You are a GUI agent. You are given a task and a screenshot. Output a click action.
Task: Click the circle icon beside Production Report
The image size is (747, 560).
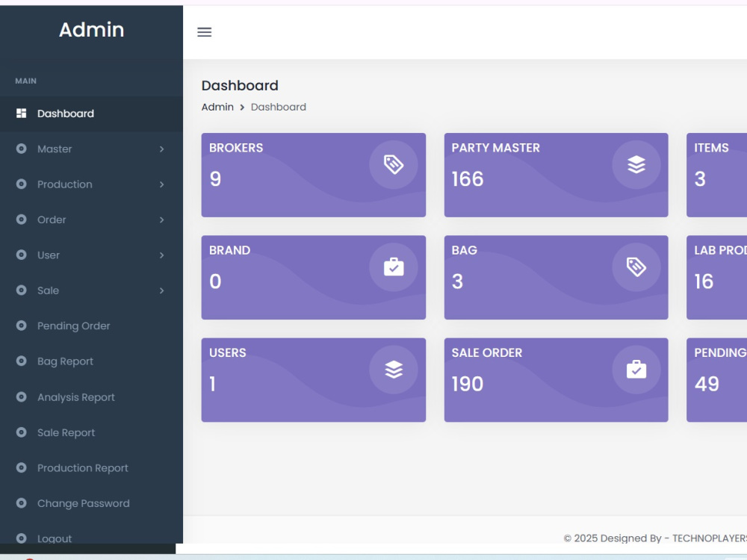[22, 467]
